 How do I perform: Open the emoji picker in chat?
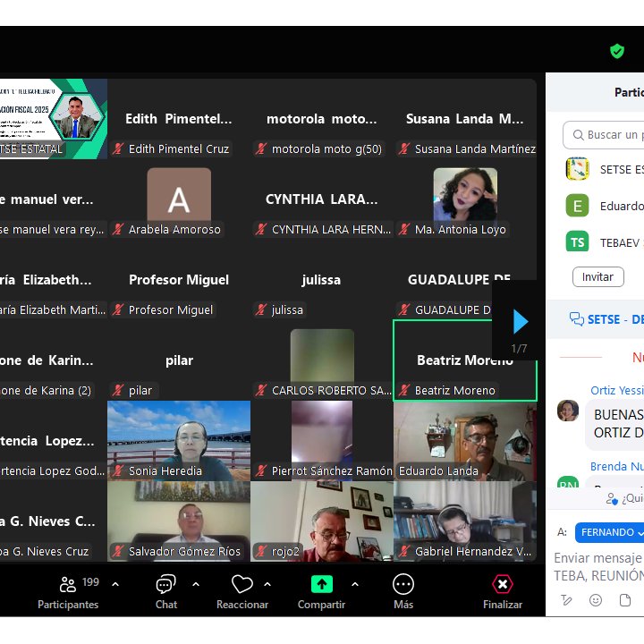click(x=596, y=600)
